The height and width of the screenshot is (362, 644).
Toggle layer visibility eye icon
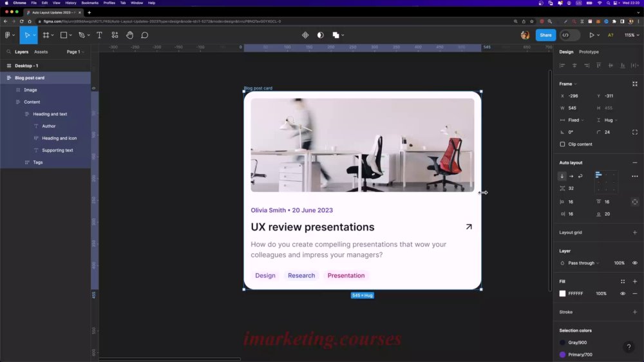point(634,263)
